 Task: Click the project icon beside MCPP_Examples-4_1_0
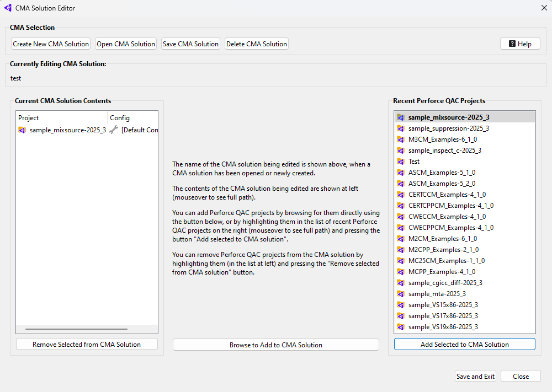(401, 272)
